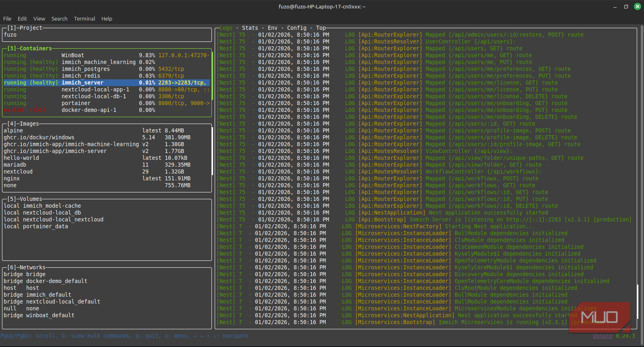Switch to the Logs tab

(x=226, y=28)
